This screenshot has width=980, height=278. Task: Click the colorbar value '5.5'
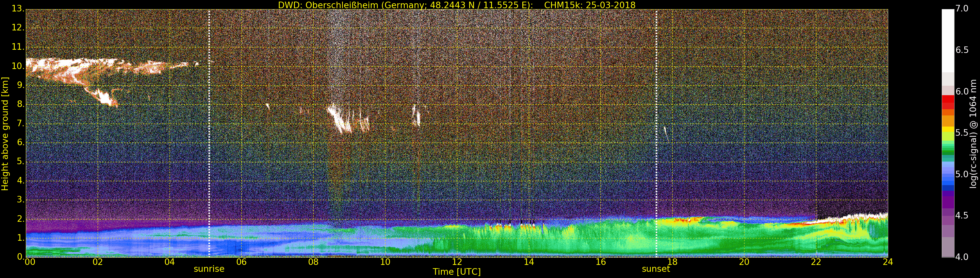[962, 132]
